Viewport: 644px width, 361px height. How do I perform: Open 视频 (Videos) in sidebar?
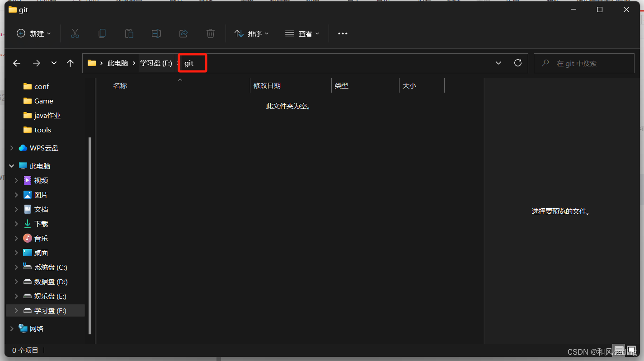(x=41, y=180)
